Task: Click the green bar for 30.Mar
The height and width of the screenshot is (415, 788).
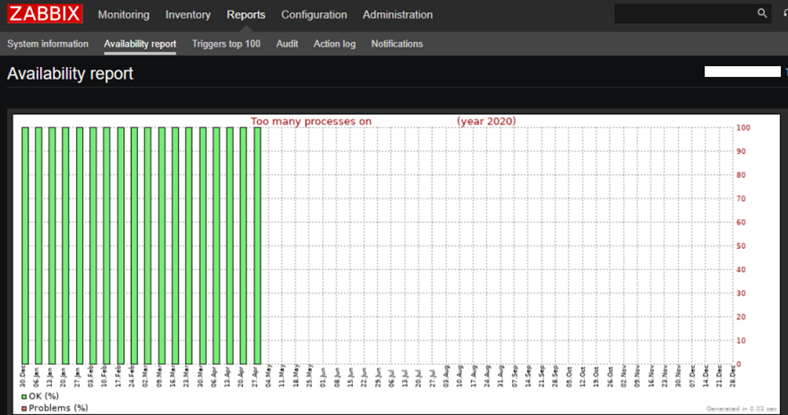Action: tap(203, 246)
